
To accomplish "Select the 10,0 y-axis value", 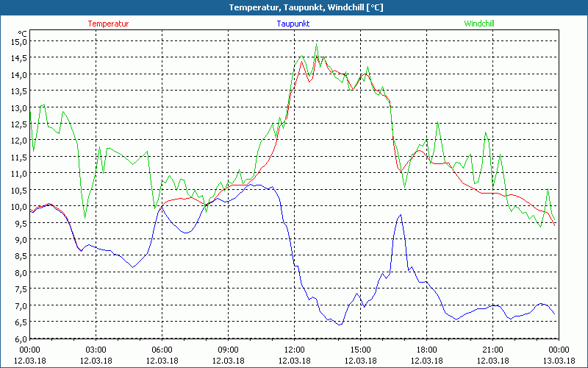I will 18,206.
